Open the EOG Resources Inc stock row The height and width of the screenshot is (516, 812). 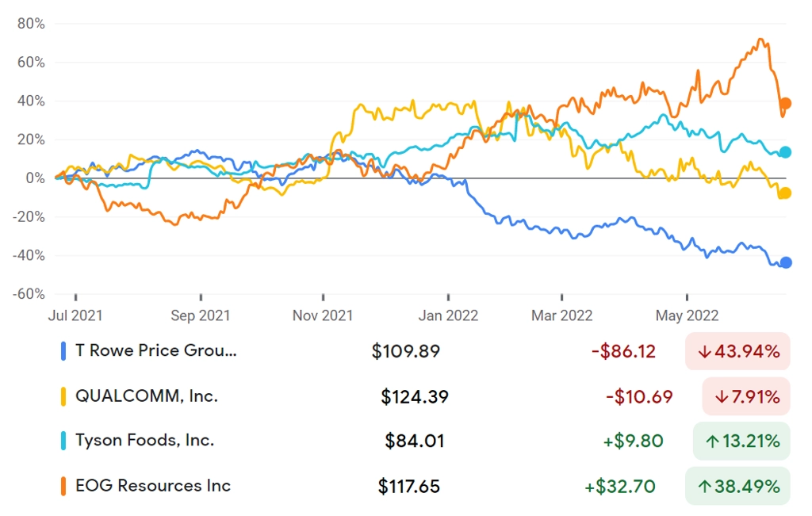425,487
